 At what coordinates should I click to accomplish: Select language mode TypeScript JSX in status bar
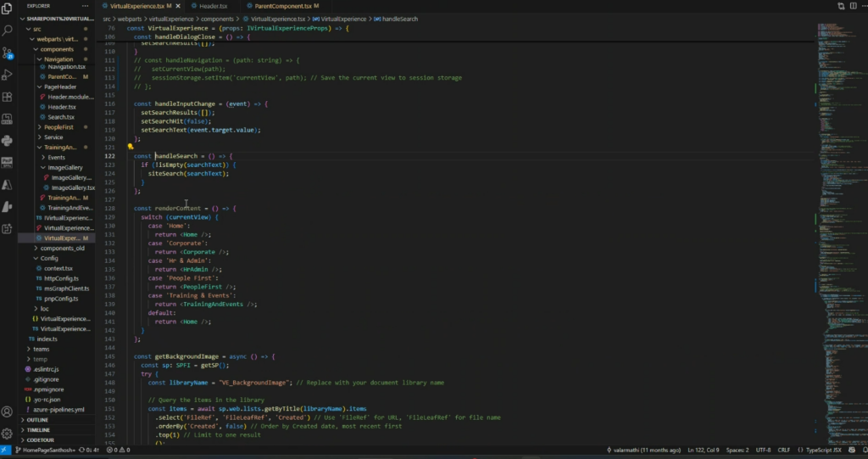[820, 451]
